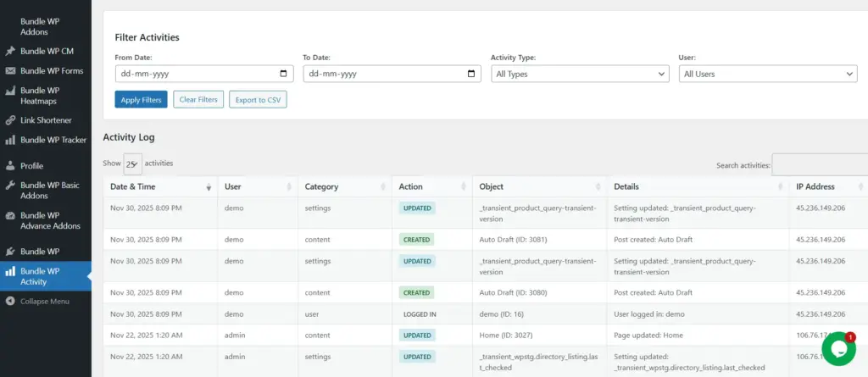Focus the To Date input field
Viewport: 868px width, 377px height.
tap(392, 74)
